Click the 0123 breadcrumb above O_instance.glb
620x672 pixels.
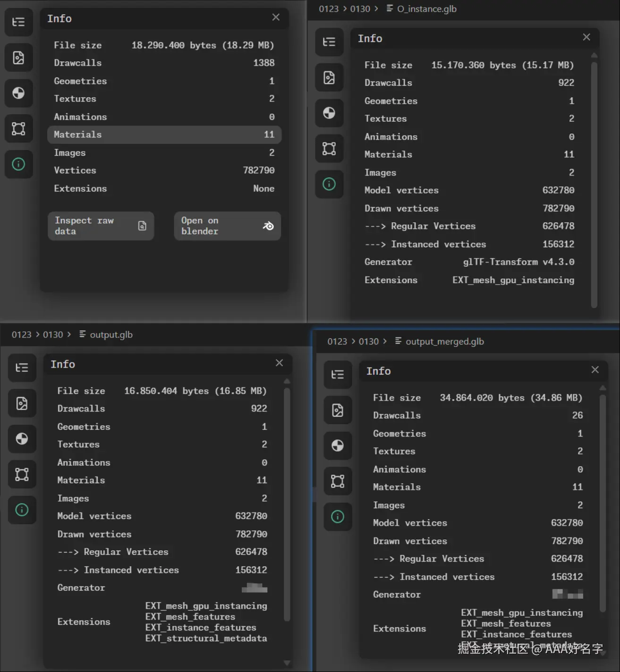[x=329, y=9]
